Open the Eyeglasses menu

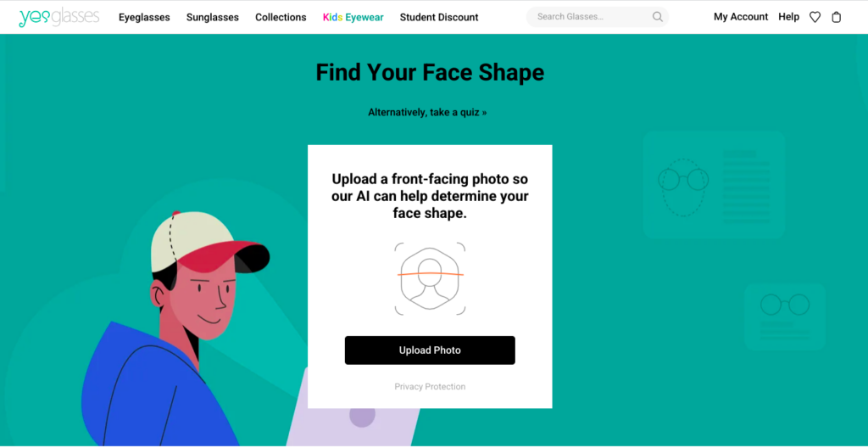[x=144, y=17]
